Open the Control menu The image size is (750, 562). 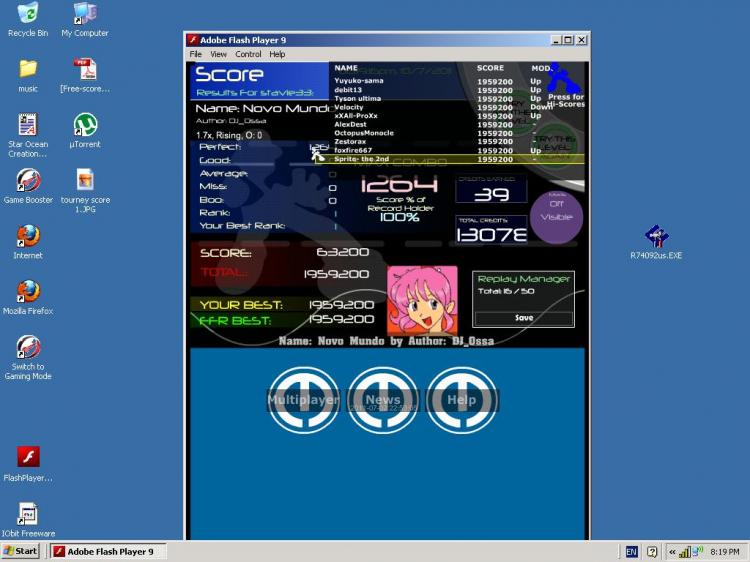[x=248, y=54]
